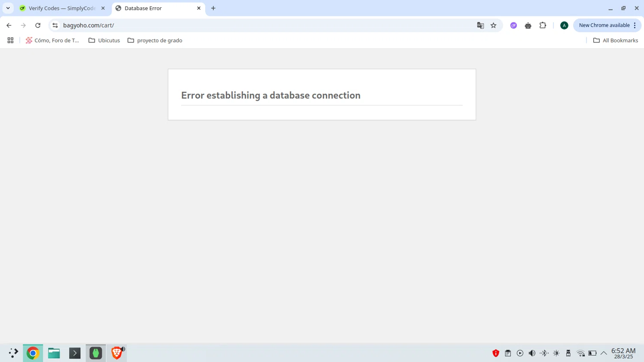Open the Cómo, Foro de T... bookmark

pos(52,40)
